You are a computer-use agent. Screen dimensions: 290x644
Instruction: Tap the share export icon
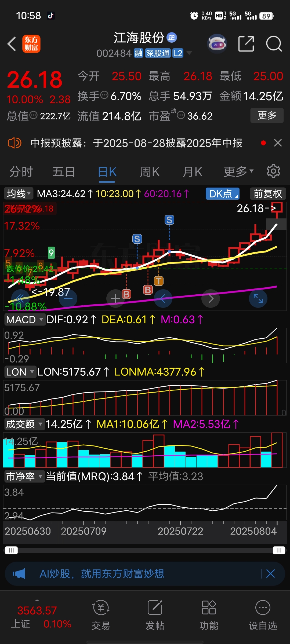(246, 43)
